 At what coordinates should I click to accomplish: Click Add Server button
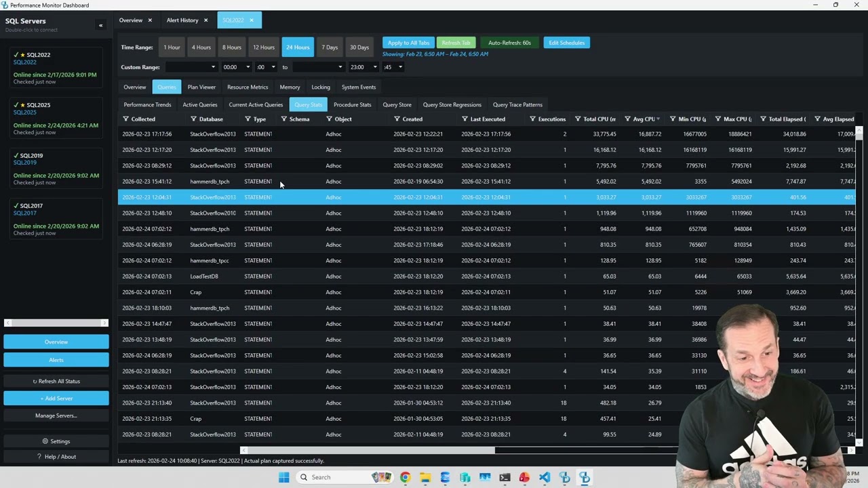click(x=56, y=399)
